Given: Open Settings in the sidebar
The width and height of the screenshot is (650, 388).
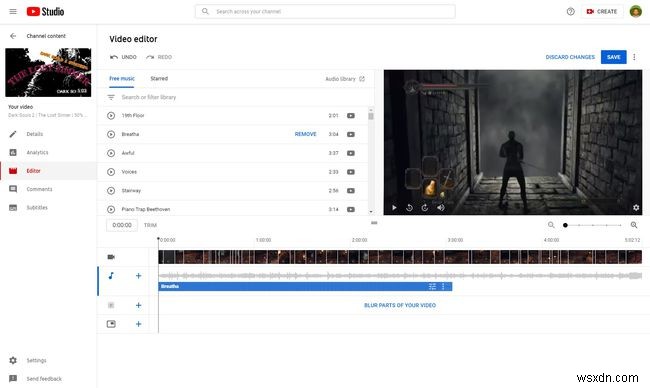Looking at the screenshot, I should (x=48, y=360).
